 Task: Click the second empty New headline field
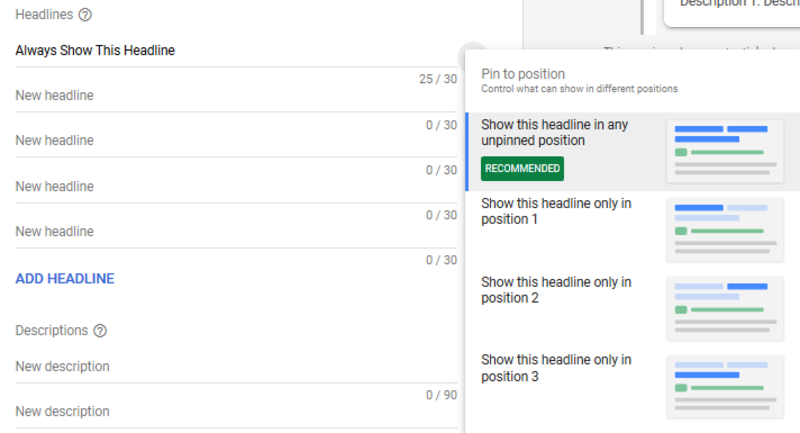click(x=200, y=141)
